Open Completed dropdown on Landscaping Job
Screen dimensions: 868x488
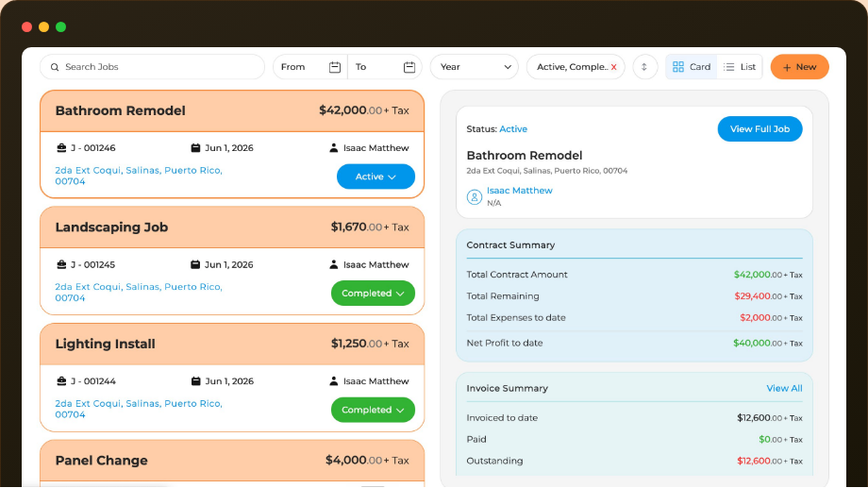coord(373,293)
